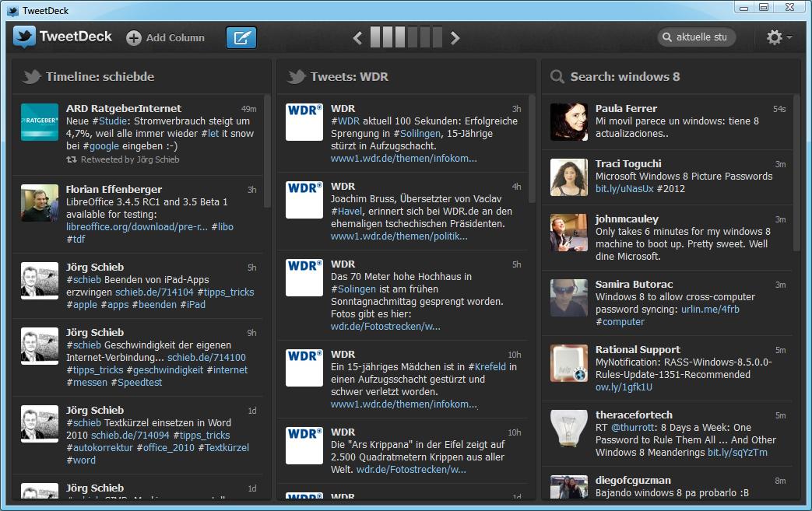Click johnmcauley's avatar
The height and width of the screenshot is (511, 812).
pyautogui.click(x=569, y=233)
